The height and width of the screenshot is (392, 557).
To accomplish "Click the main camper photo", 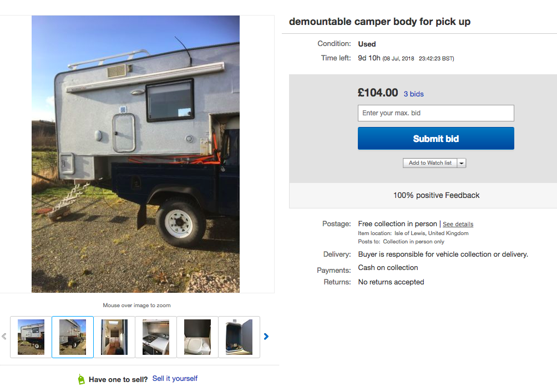I will click(x=135, y=154).
